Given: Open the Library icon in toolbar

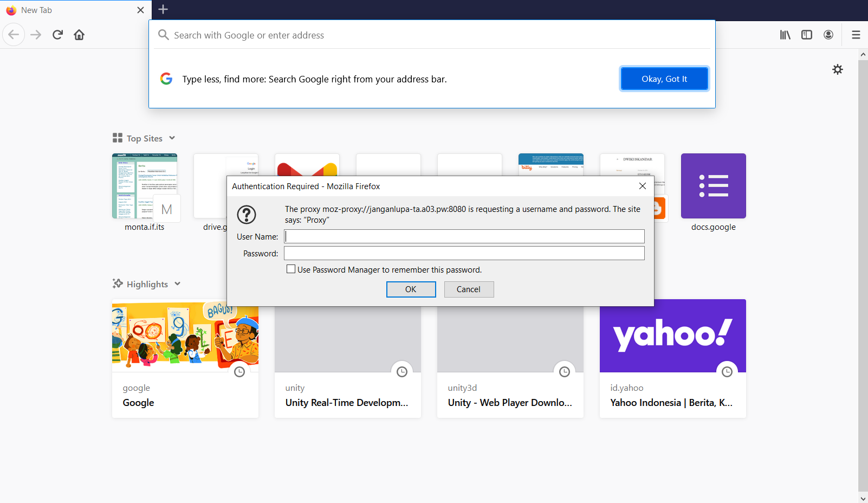Looking at the screenshot, I should click(785, 35).
